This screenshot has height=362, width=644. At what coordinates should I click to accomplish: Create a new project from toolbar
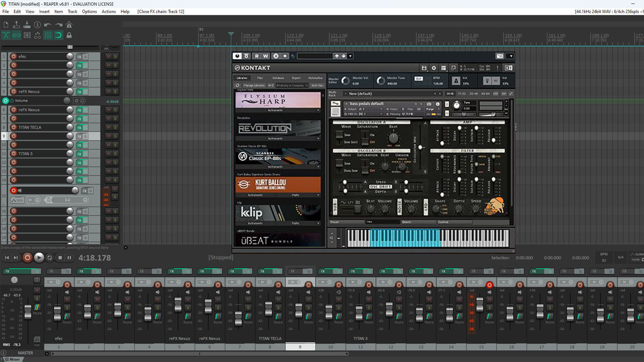tap(6, 25)
